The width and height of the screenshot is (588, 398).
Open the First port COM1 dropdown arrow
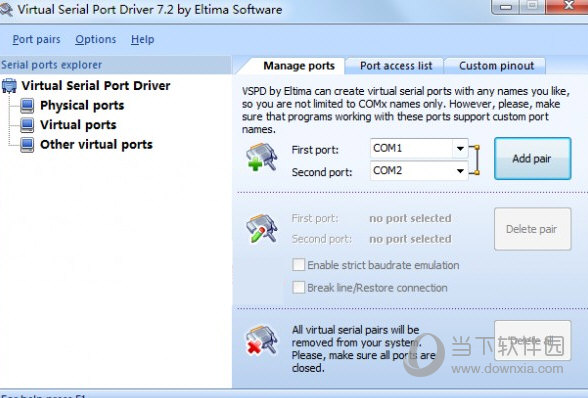[460, 149]
